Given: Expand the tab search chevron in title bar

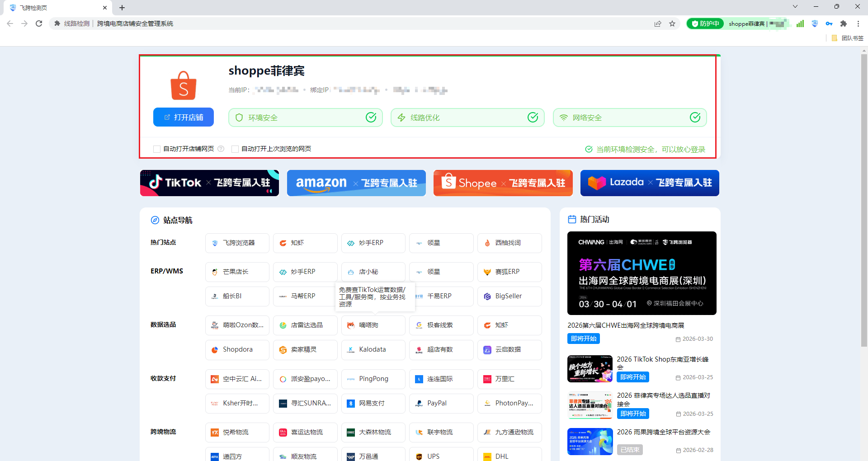Looking at the screenshot, I should point(795,7).
